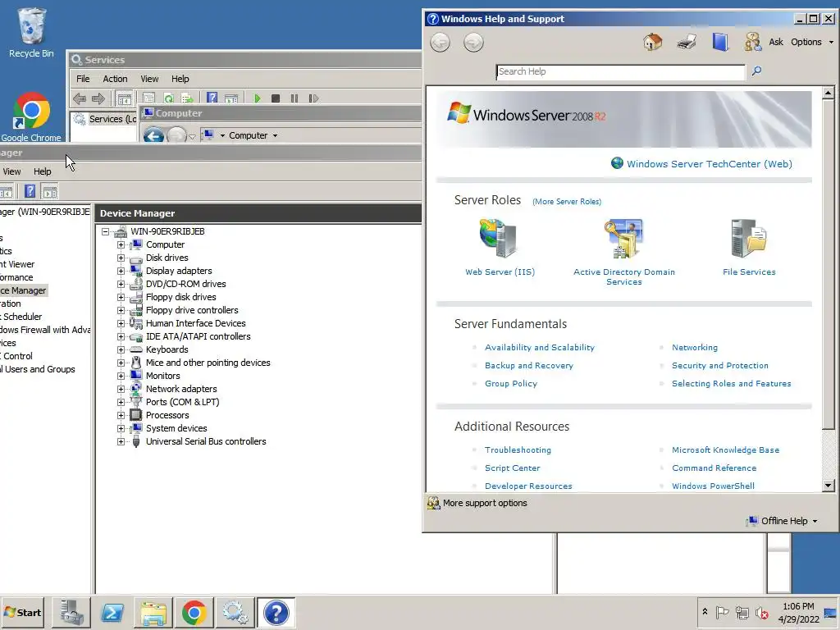Viewport: 840px width, 630px height.
Task: Open Help menu in Services window
Action: click(180, 79)
